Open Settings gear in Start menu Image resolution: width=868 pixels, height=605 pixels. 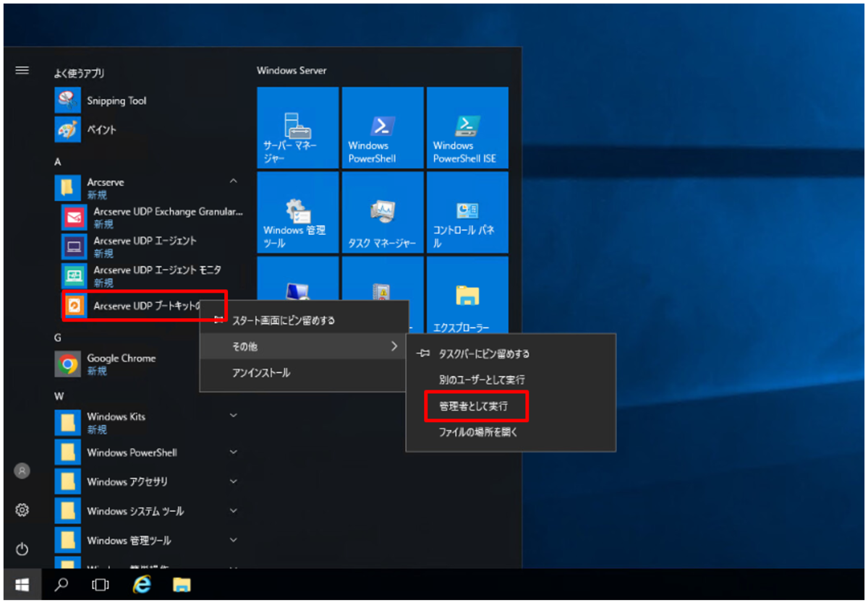(x=22, y=510)
